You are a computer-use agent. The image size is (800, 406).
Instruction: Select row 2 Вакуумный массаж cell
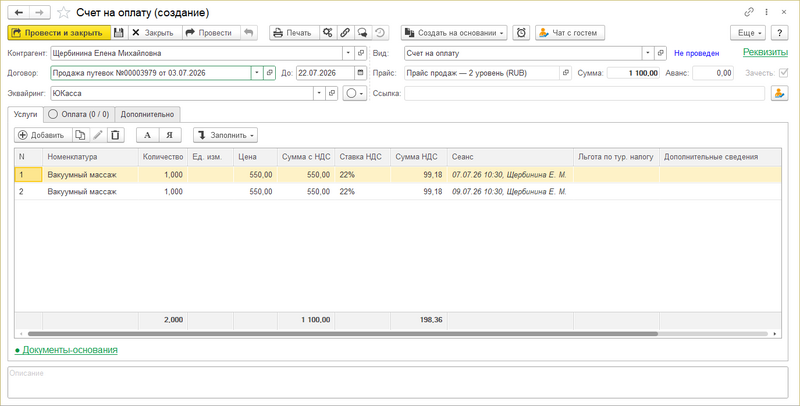pos(90,192)
